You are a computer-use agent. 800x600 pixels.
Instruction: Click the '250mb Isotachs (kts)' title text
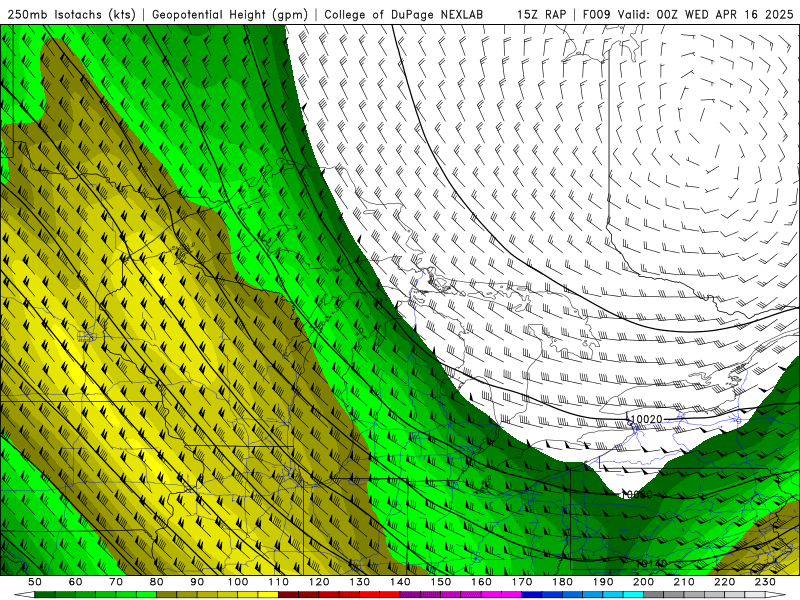[x=71, y=14]
